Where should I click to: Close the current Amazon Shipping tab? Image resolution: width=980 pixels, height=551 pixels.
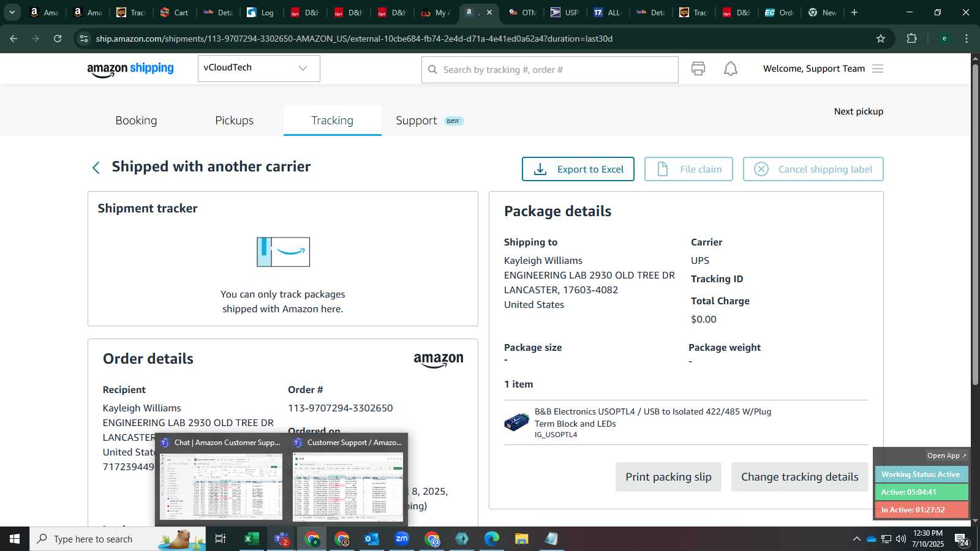coord(489,12)
